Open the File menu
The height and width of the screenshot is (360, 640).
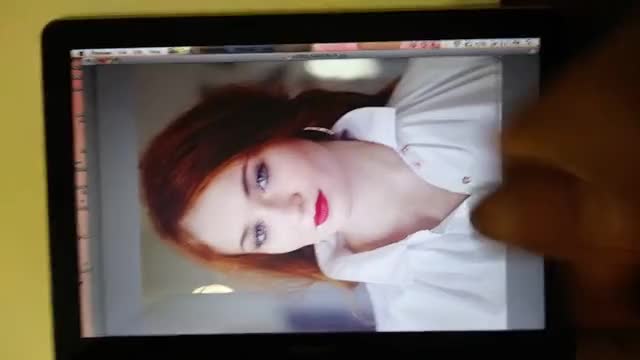[x=122, y=53]
